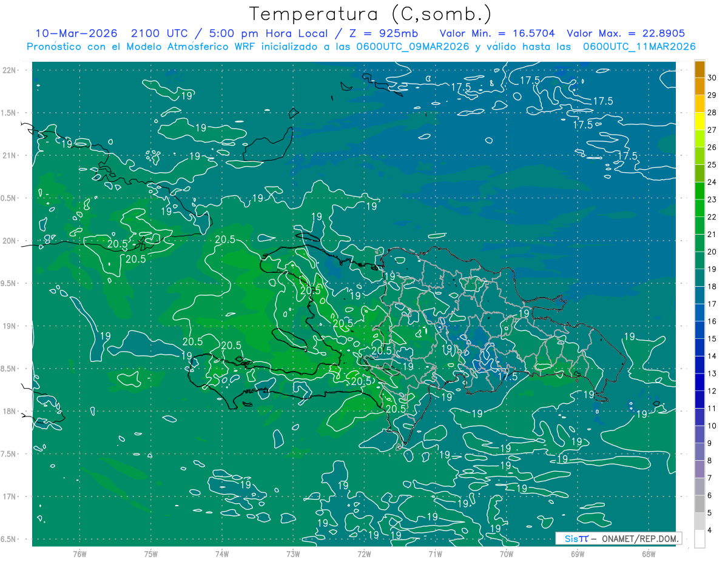Click the "70W" longitude axis label

(x=507, y=554)
